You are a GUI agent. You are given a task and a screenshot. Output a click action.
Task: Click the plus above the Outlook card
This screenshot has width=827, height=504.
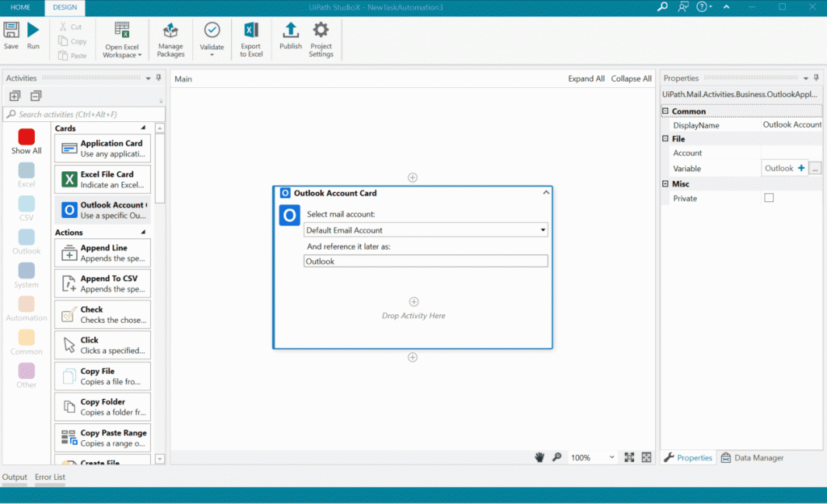pyautogui.click(x=413, y=178)
